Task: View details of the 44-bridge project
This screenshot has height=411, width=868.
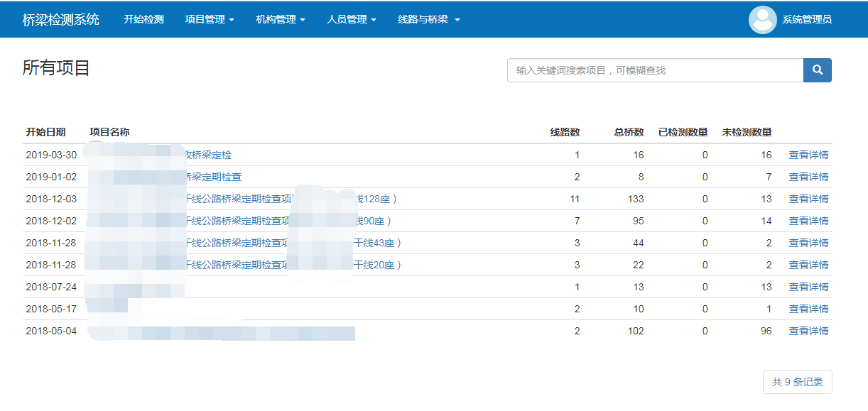Action: coord(808,243)
